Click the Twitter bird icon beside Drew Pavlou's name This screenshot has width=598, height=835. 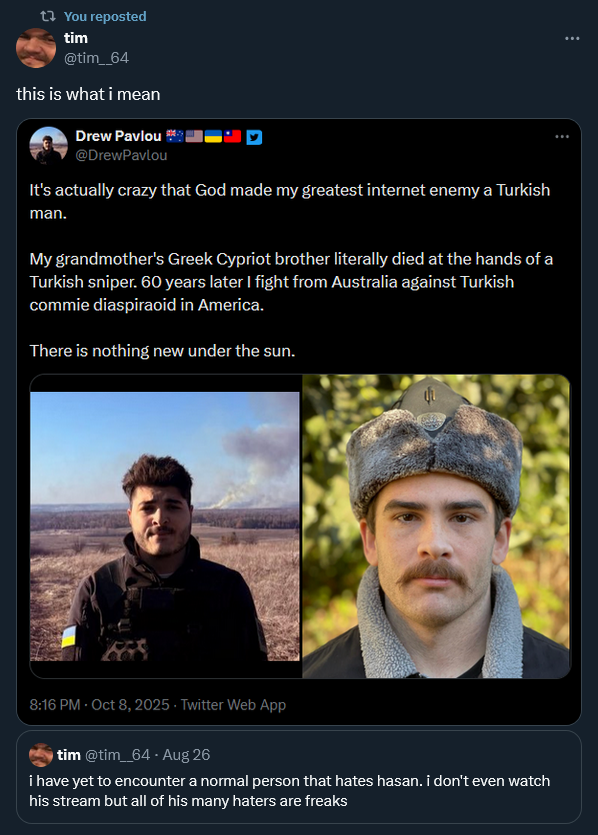pyautogui.click(x=253, y=137)
